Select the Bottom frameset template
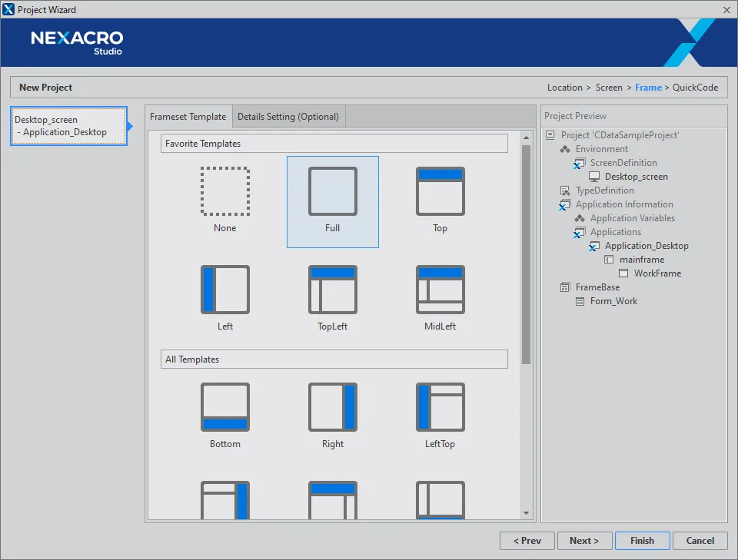The image size is (738, 560). pos(225,407)
